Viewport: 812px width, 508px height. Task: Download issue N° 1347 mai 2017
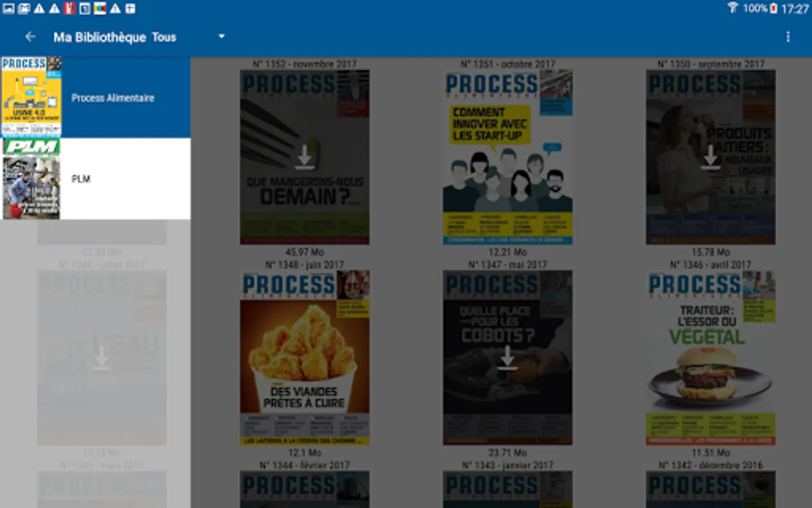507,358
